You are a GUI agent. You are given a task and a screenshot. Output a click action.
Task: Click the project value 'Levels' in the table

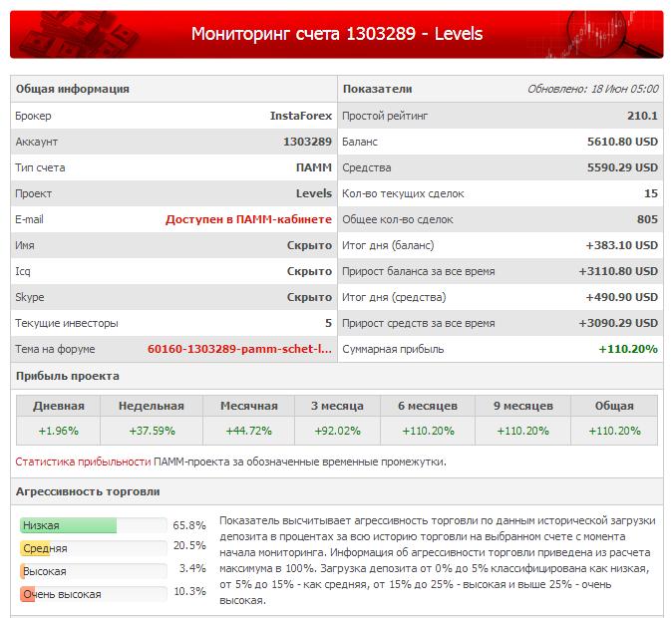coord(314,193)
